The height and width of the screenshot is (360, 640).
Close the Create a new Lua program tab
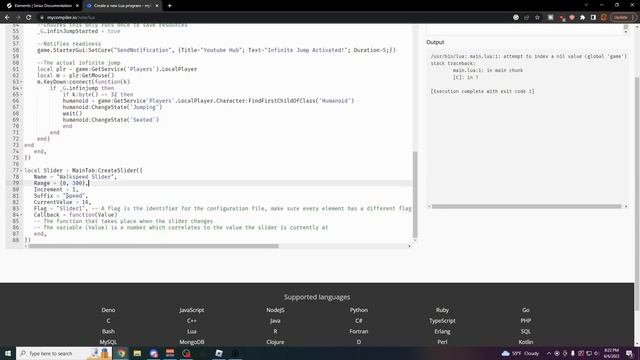coord(157,6)
